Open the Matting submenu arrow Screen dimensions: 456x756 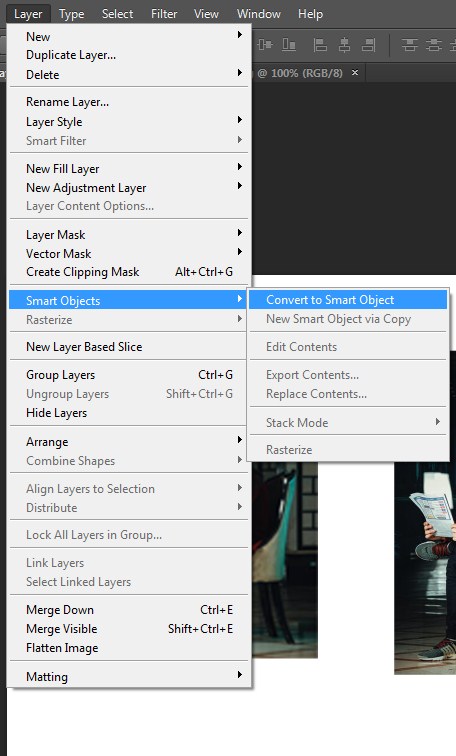[x=240, y=675]
